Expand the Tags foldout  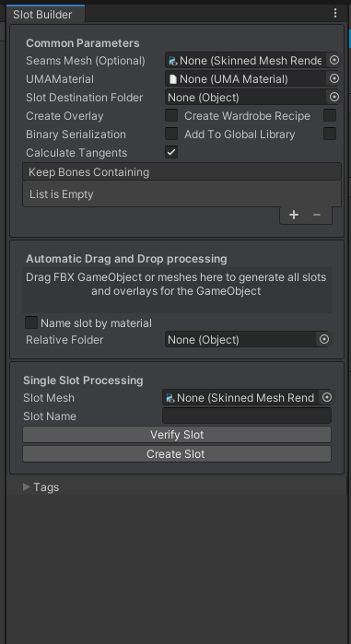[27, 487]
